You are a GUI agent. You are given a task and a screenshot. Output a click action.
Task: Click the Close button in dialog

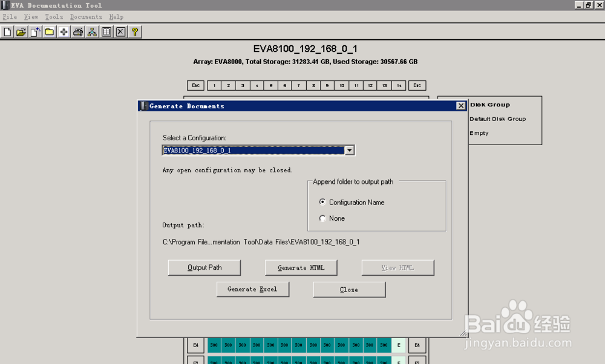pyautogui.click(x=349, y=290)
